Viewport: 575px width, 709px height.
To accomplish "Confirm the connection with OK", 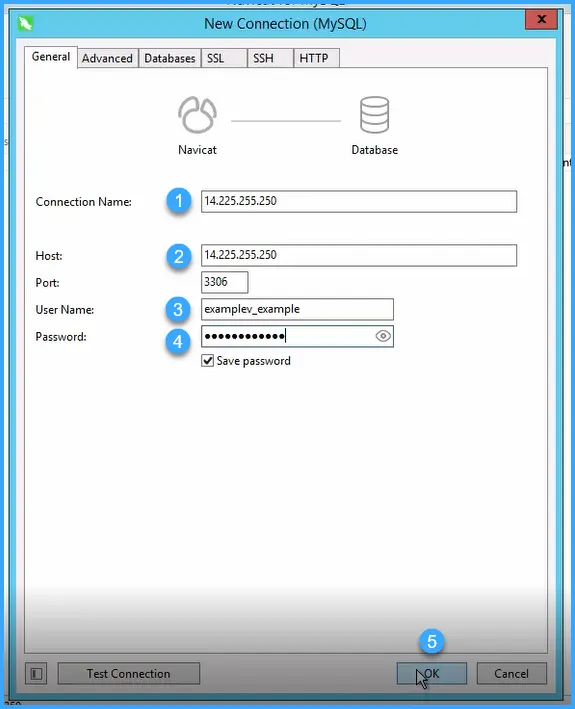I will coord(432,674).
